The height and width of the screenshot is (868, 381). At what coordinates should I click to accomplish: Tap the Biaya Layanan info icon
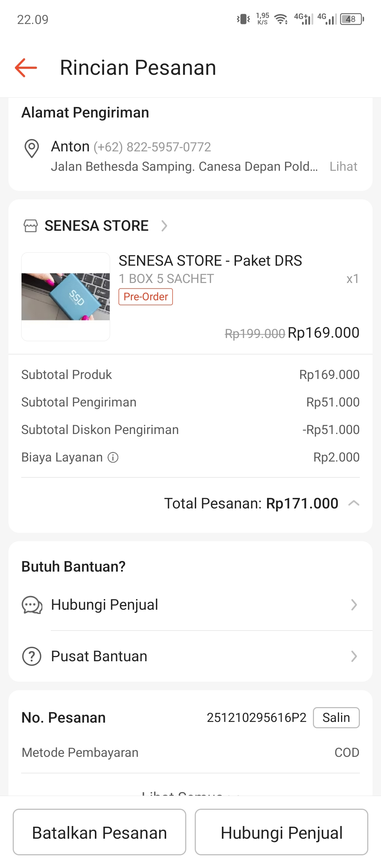point(113,458)
